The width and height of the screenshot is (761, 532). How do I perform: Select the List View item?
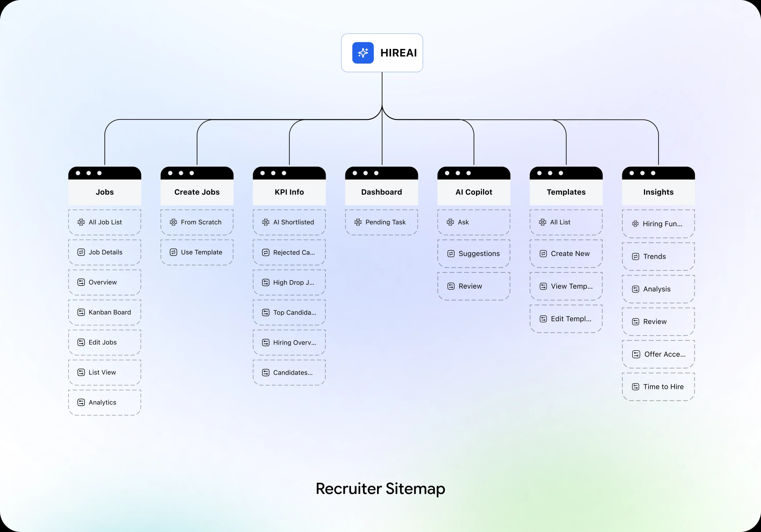tap(105, 372)
